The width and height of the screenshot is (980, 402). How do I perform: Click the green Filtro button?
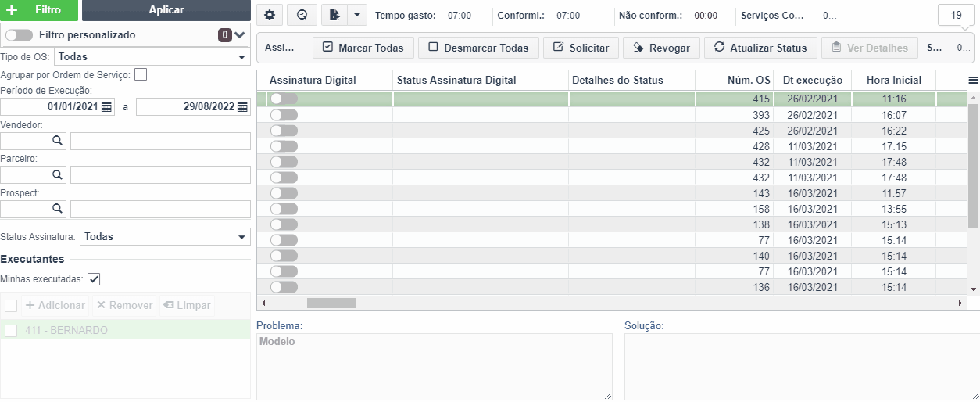[39, 10]
